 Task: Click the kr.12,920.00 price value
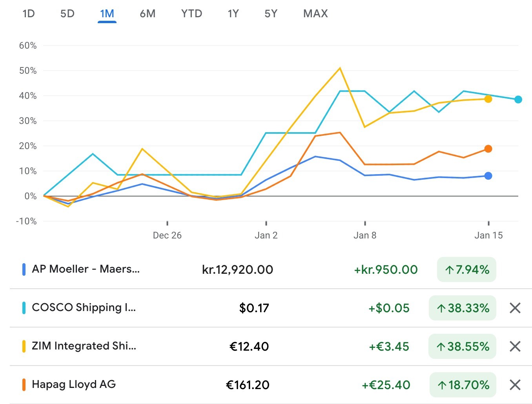pos(237,269)
